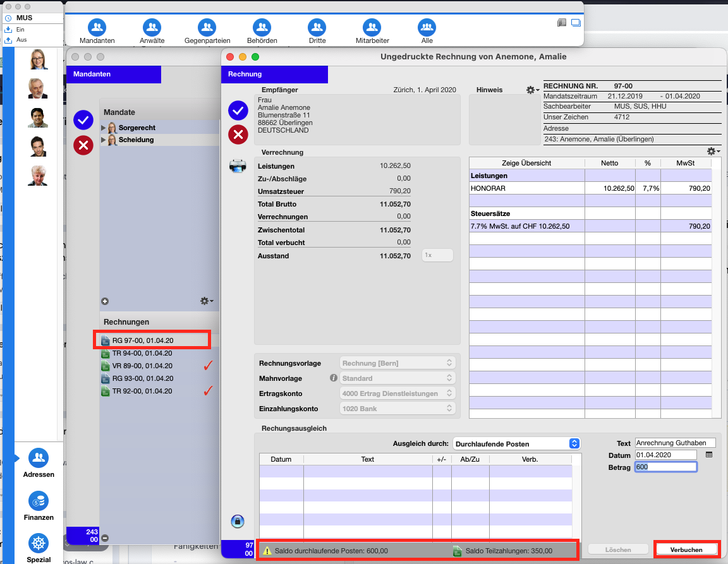Viewport: 728px width, 564px height.
Task: Expand the Scheidung mandate
Action: 103,140
